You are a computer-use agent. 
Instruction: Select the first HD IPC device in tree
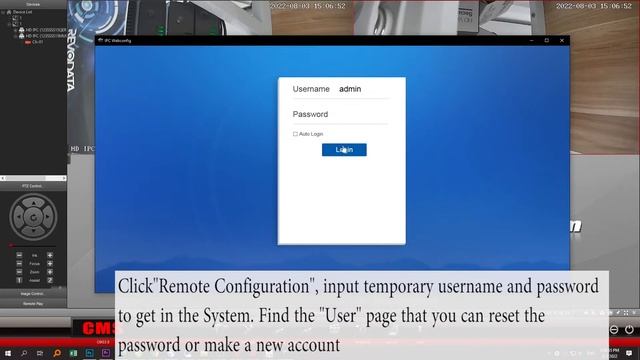click(x=42, y=30)
